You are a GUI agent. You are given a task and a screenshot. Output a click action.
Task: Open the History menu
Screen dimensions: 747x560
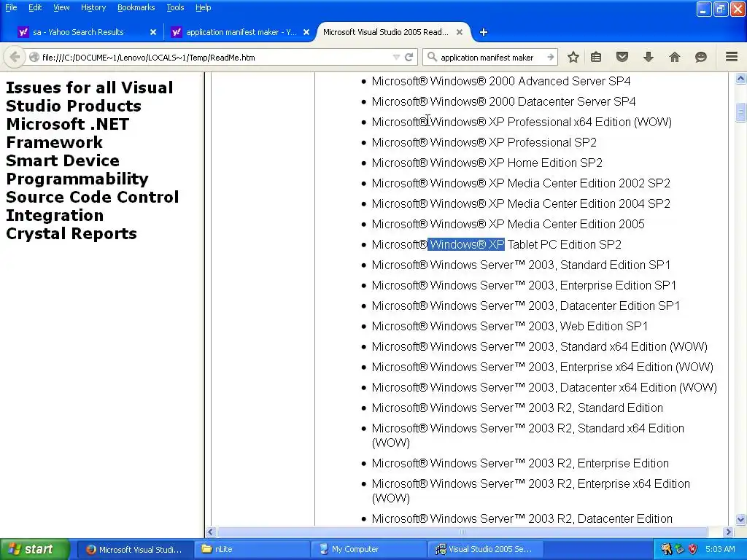click(x=93, y=7)
